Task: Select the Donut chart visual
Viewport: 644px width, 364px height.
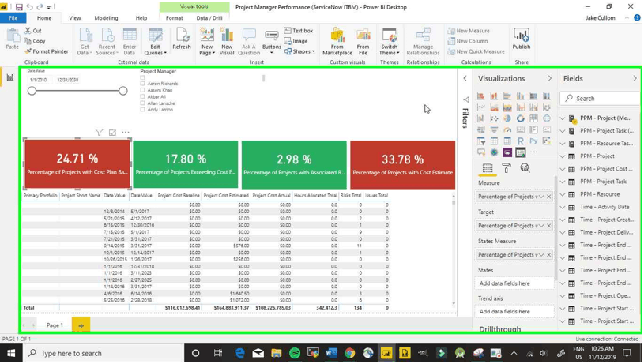Action: (x=521, y=118)
